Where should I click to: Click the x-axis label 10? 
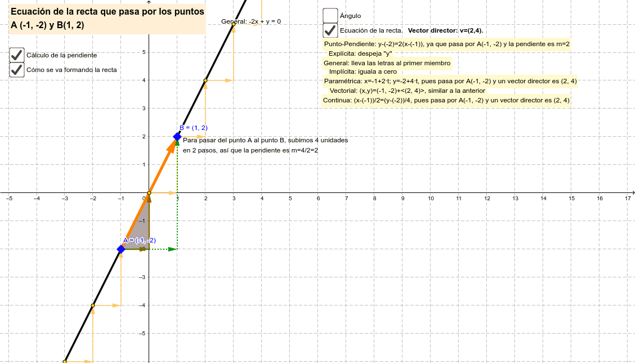(x=431, y=199)
